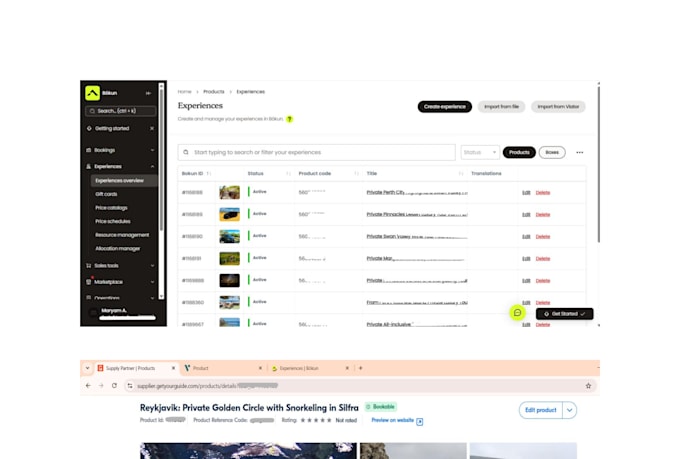
Task: Open a new browser tab
Action: point(360,368)
